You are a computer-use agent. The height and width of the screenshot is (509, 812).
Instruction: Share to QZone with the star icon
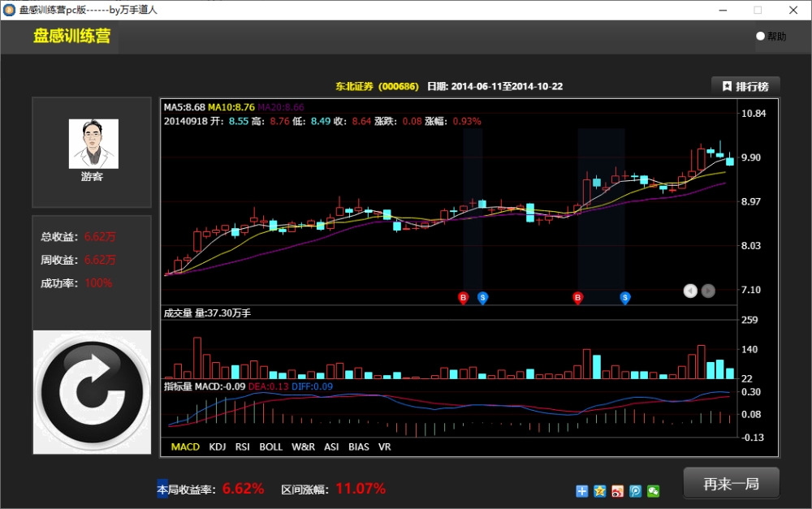pos(600,491)
